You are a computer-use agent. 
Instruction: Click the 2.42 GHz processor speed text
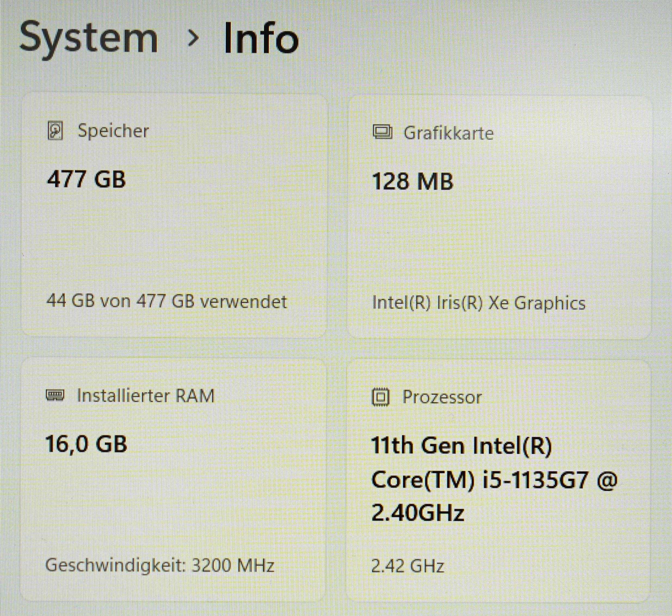pyautogui.click(x=408, y=566)
